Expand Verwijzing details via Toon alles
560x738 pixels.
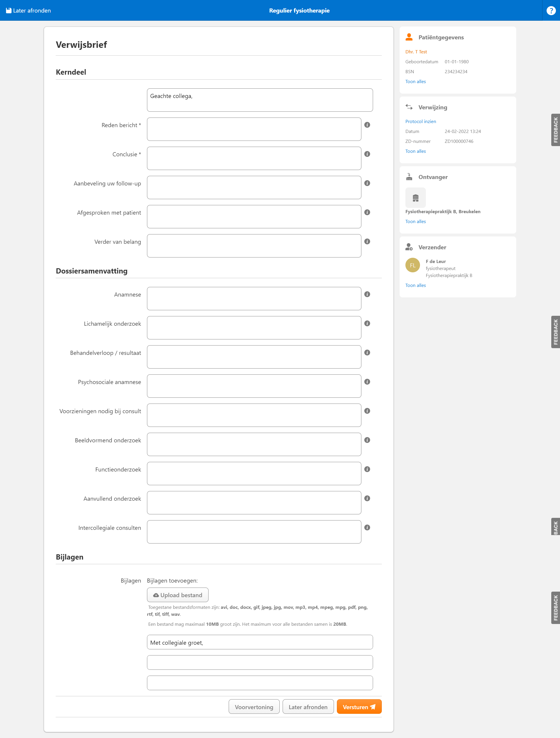point(415,151)
